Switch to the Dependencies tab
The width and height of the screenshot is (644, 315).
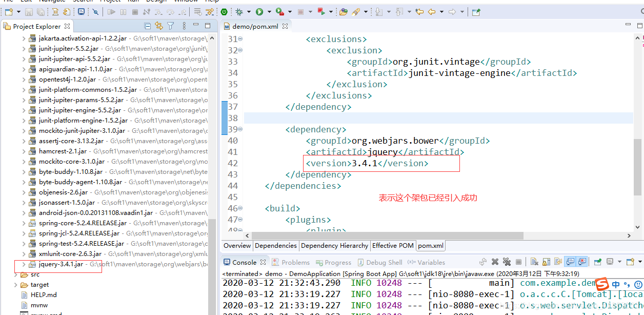pyautogui.click(x=276, y=246)
